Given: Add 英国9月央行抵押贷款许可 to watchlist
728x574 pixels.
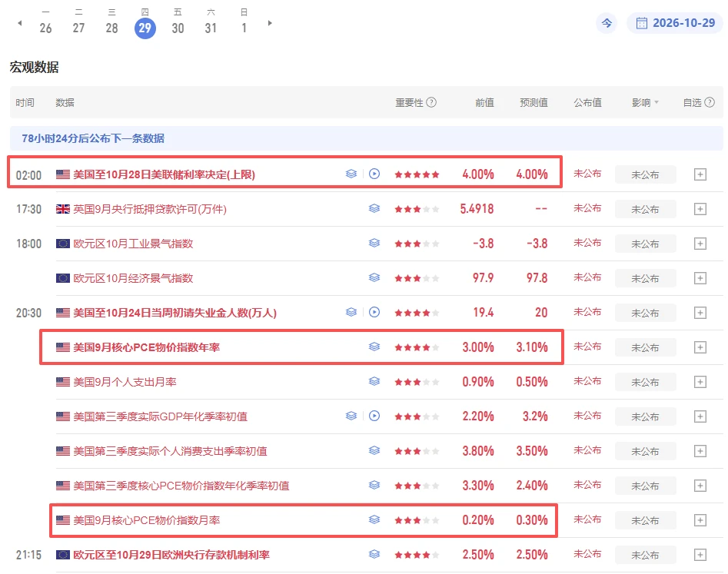Looking at the screenshot, I should (700, 209).
